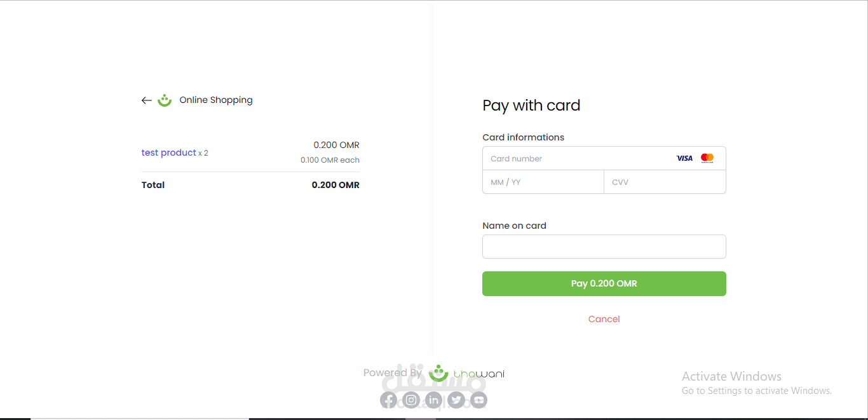Open the test product link
The width and height of the screenshot is (868, 420).
[168, 152]
